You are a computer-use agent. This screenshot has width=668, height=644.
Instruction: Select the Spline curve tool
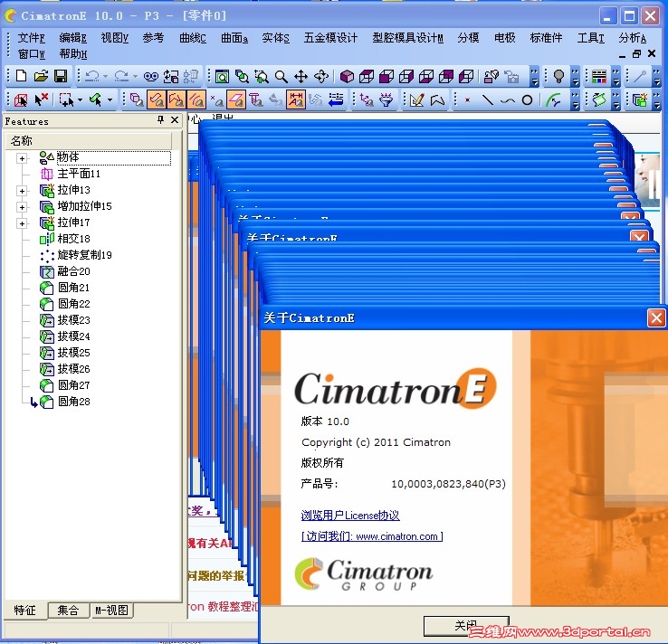coord(508,100)
